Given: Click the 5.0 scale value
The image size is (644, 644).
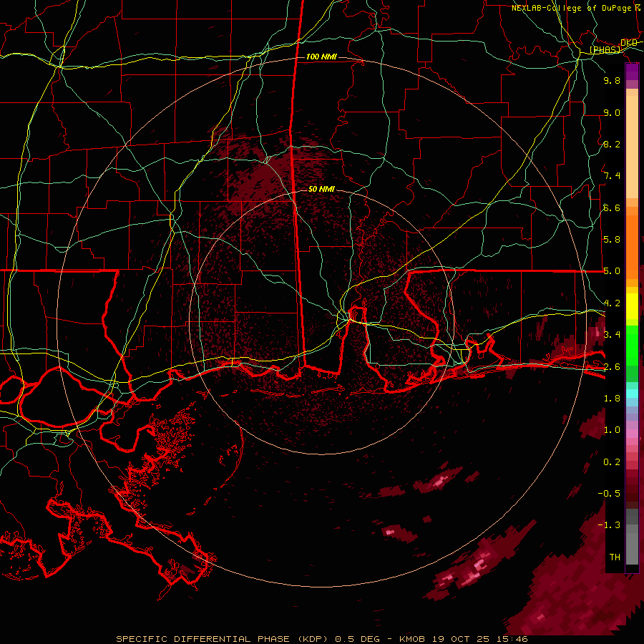Looking at the screenshot, I should click(x=612, y=271).
